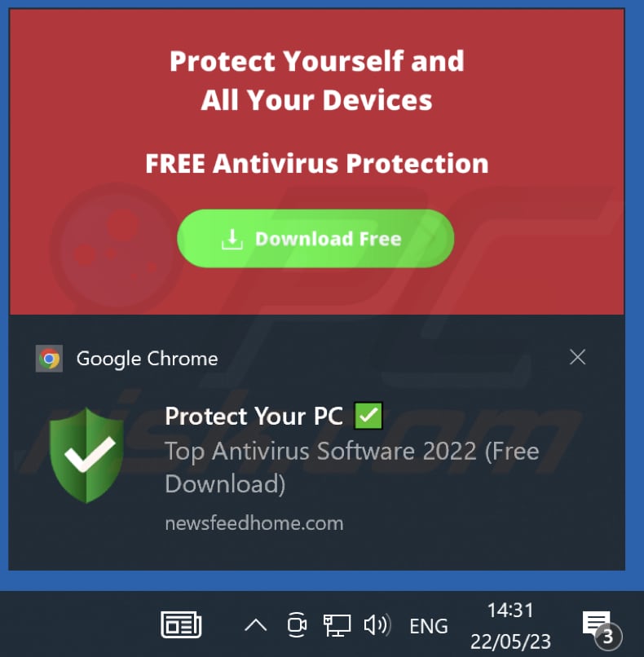Click the download arrow icon in button

coord(232,240)
